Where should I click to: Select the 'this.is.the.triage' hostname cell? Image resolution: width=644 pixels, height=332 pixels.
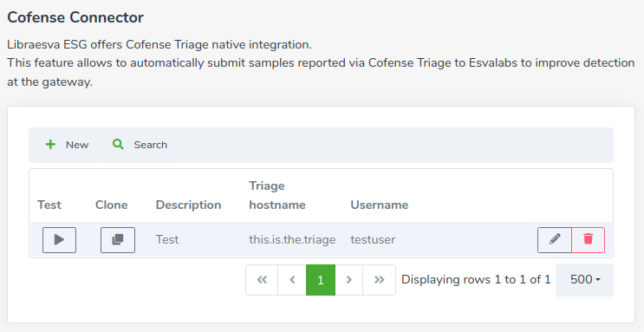[292, 239]
